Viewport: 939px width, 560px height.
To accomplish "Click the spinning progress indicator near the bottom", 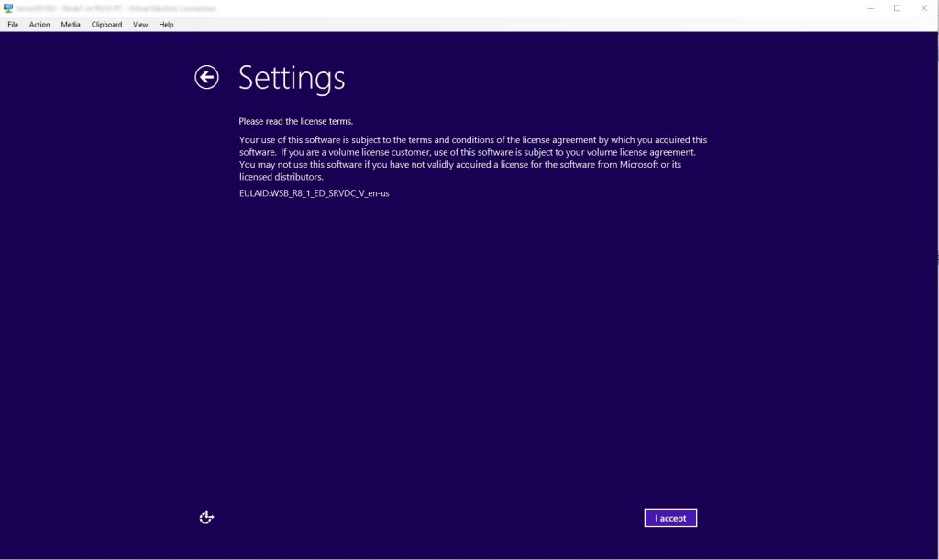I will click(x=205, y=517).
